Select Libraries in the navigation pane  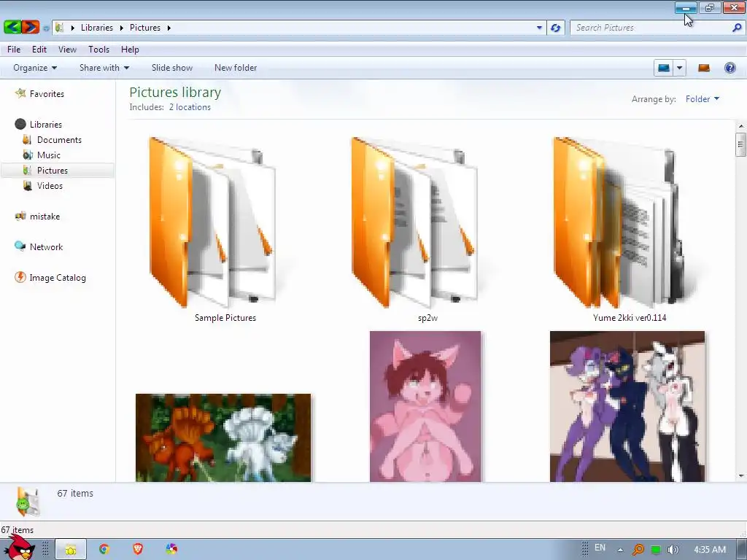[x=46, y=124]
